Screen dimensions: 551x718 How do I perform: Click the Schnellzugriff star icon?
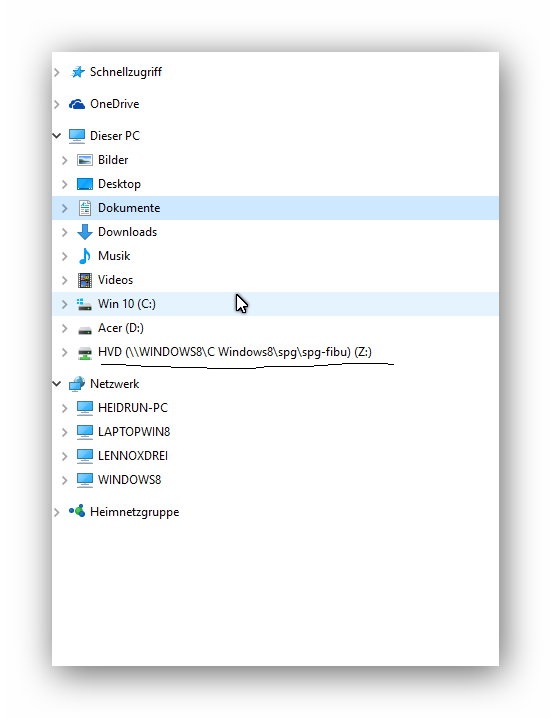(77, 72)
